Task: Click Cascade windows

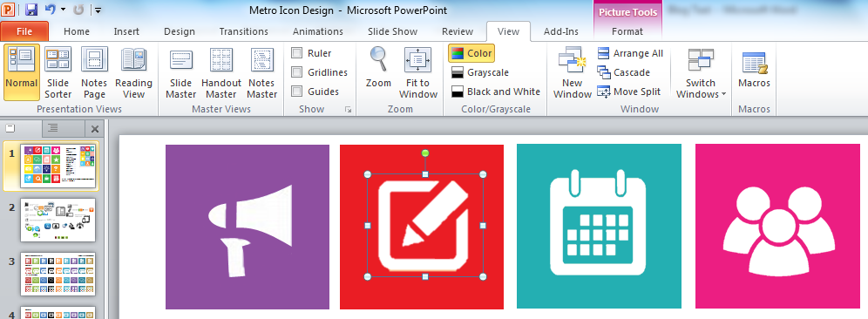Action: pyautogui.click(x=623, y=72)
